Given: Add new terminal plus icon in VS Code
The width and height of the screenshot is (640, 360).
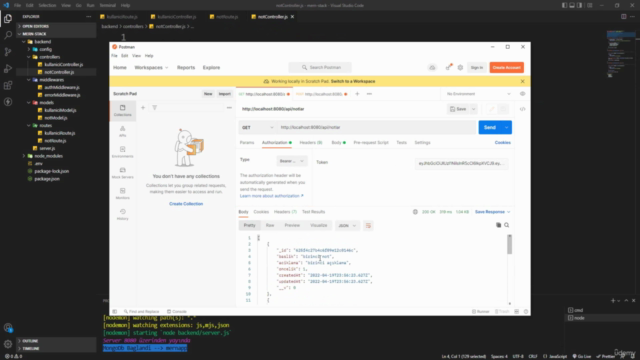Looking at the screenshot, I should [613, 300].
